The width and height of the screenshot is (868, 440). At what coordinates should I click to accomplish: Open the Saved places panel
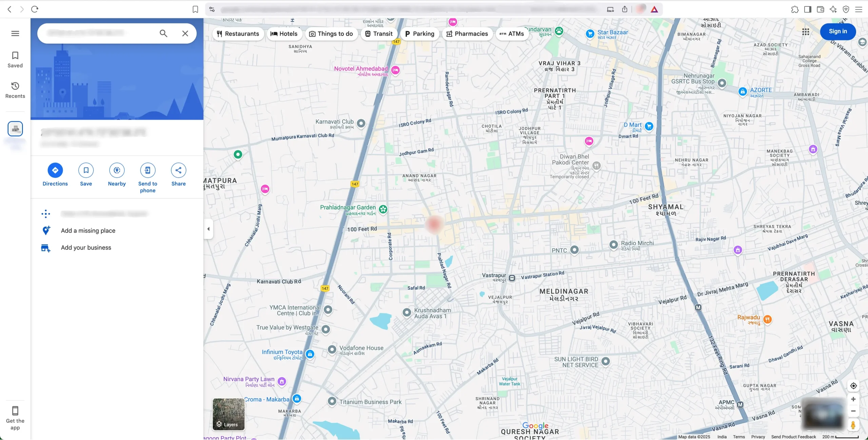point(15,60)
